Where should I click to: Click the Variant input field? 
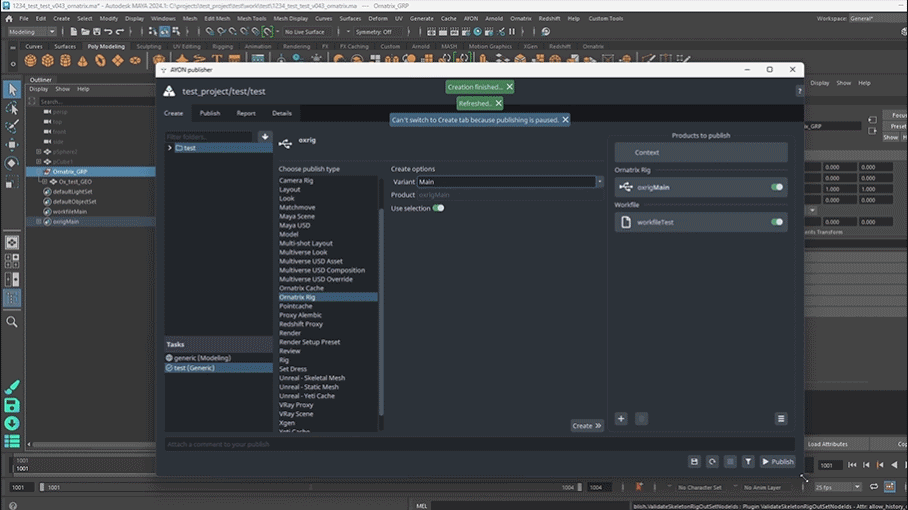coord(506,182)
